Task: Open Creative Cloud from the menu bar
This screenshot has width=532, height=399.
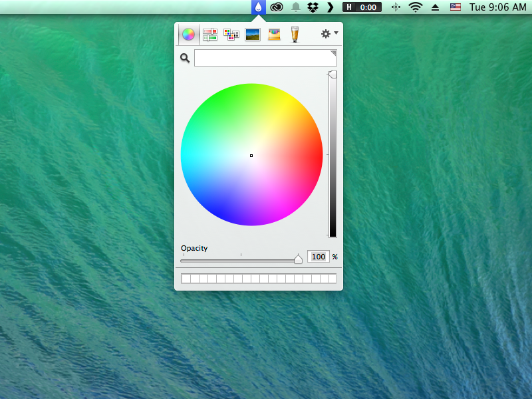Action: [277, 7]
